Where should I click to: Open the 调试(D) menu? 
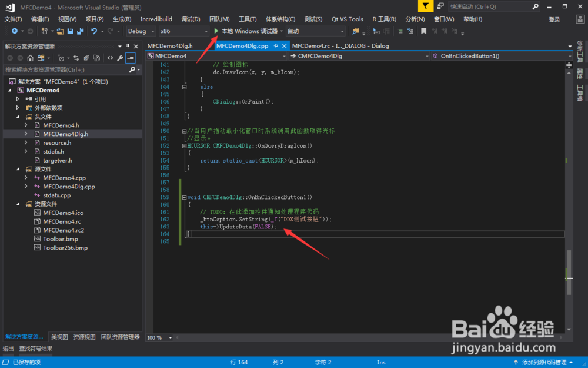[191, 19]
